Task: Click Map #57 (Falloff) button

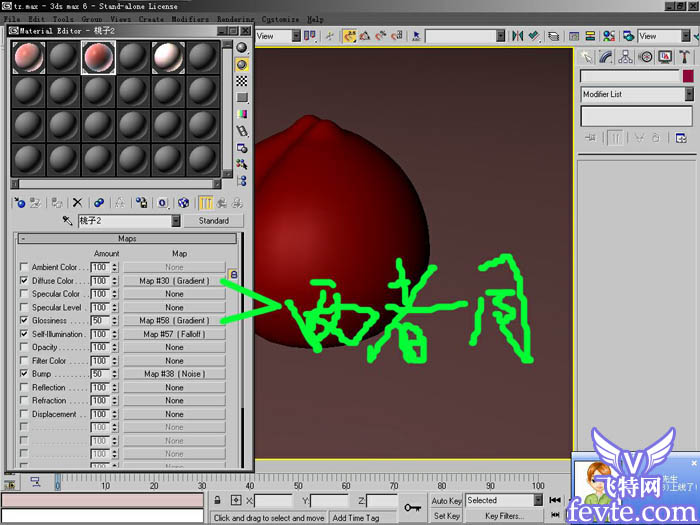Action: tap(174, 334)
